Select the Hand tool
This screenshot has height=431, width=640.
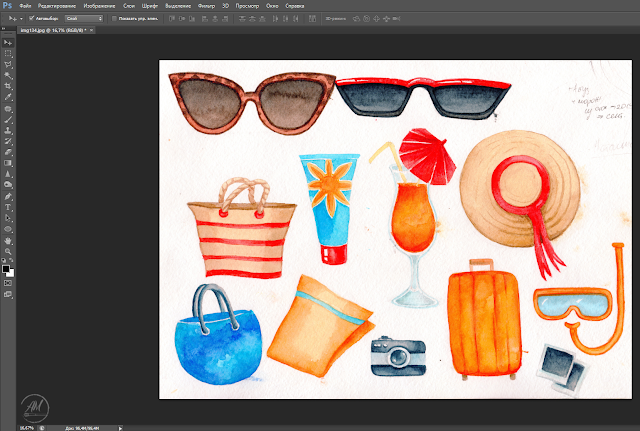click(x=8, y=239)
